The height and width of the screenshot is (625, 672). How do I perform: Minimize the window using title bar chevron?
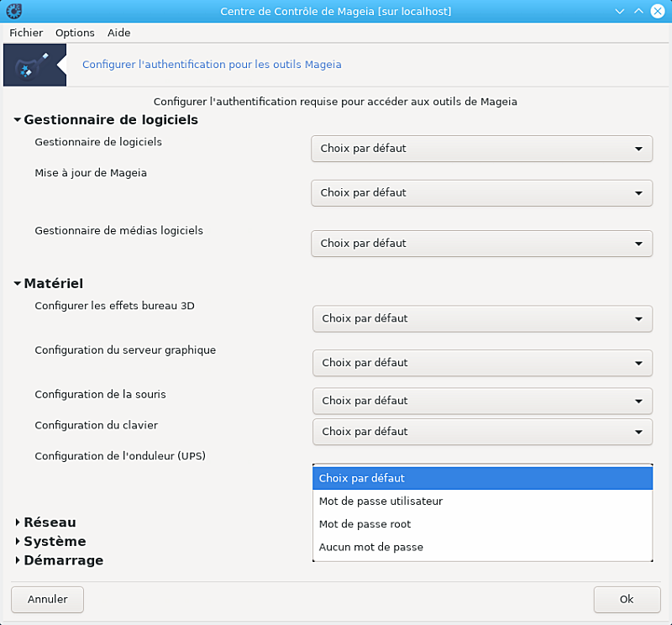[x=620, y=12]
